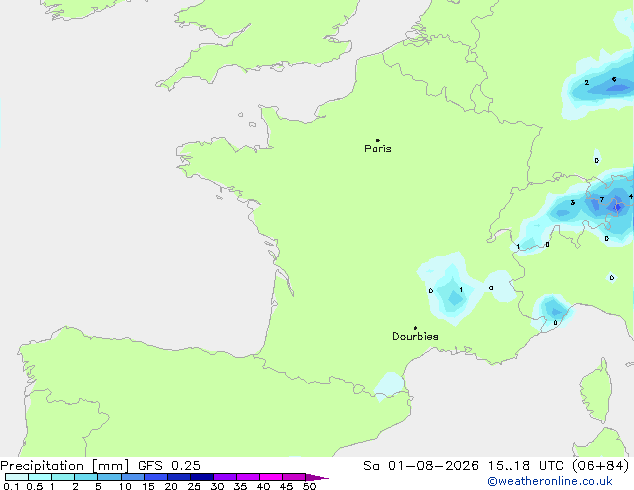Pick the 1–2 mm legend swatch
634x490 pixels.
pyautogui.click(x=63, y=477)
